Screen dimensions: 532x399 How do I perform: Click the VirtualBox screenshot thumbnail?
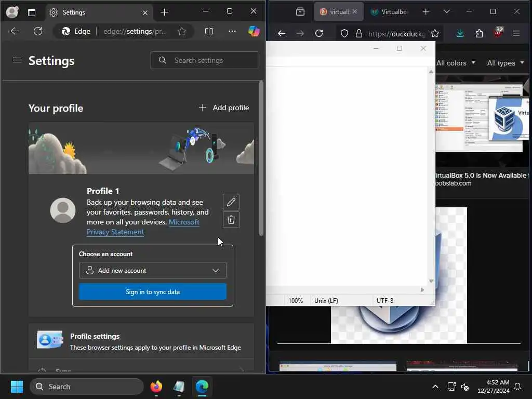(482, 117)
